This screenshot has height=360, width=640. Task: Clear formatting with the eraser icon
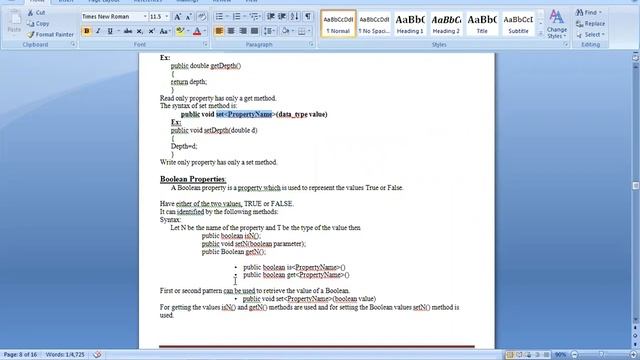[x=202, y=17]
